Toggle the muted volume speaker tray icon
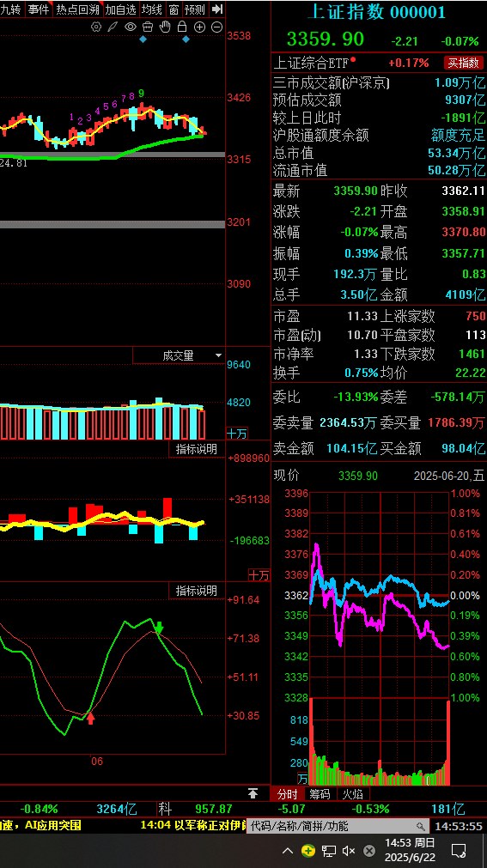 [x=349, y=850]
